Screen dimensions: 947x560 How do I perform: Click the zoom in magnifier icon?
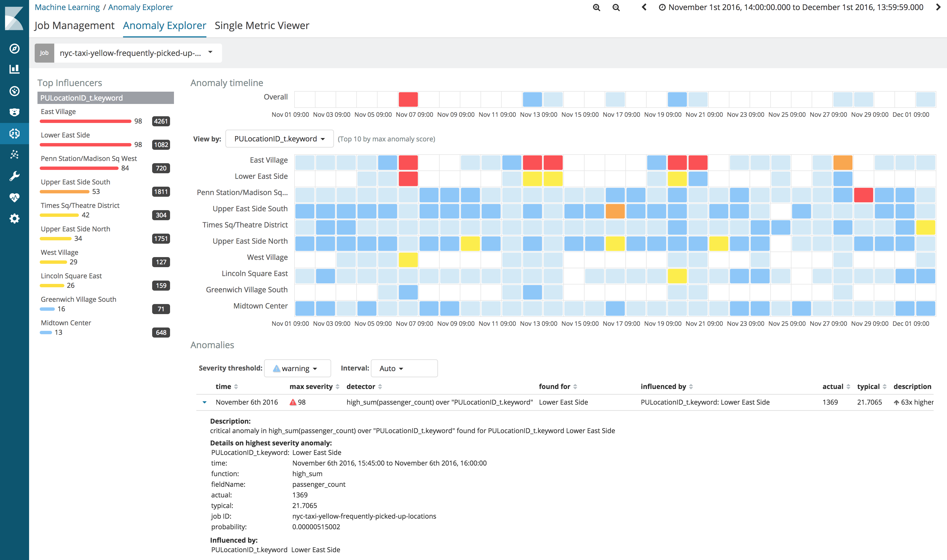[x=596, y=8]
